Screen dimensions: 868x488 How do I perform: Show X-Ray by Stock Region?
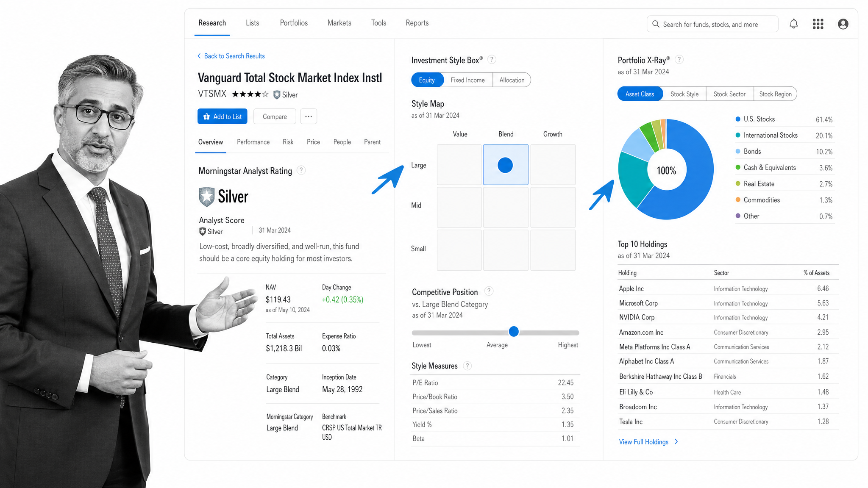[776, 94]
